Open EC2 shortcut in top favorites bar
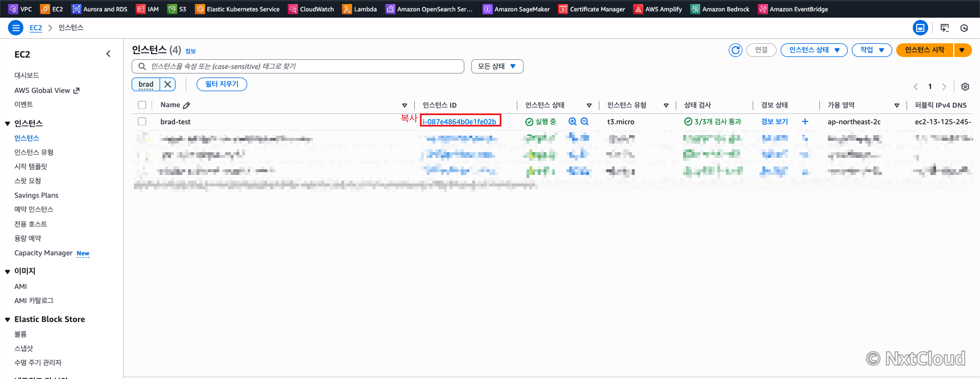The width and height of the screenshot is (980, 379). tap(51, 9)
